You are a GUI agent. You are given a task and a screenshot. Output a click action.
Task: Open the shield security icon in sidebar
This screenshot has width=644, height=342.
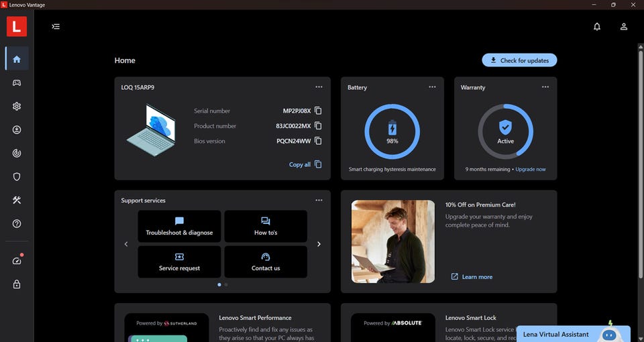pos(17,176)
